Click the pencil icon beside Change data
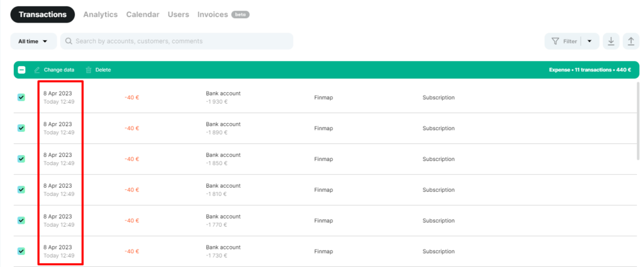The height and width of the screenshot is (267, 644). click(37, 70)
